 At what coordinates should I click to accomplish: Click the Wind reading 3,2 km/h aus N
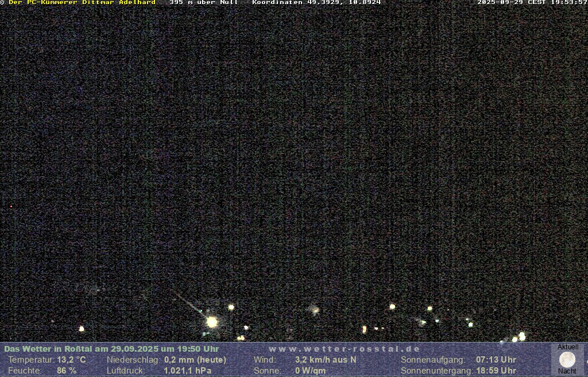click(326, 360)
